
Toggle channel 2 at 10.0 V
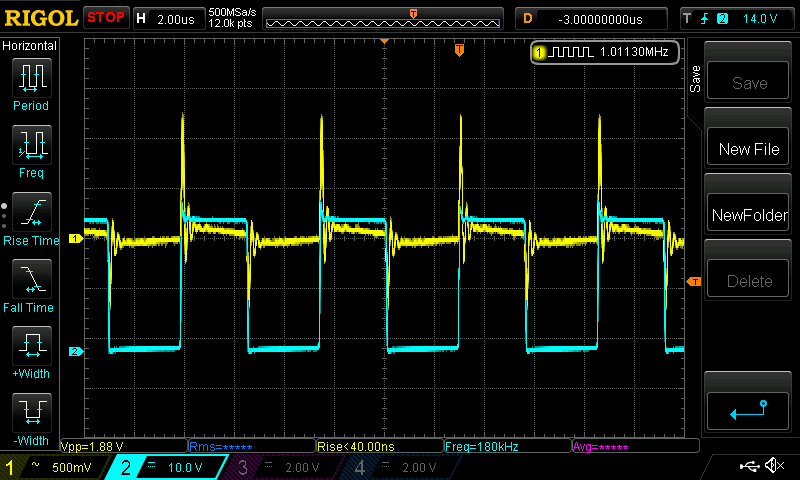click(x=170, y=467)
